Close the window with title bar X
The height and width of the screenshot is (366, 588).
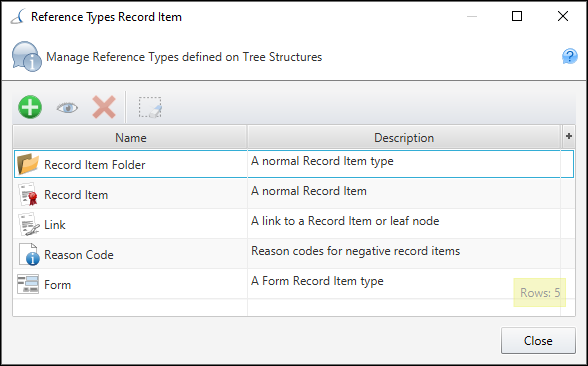[562, 16]
